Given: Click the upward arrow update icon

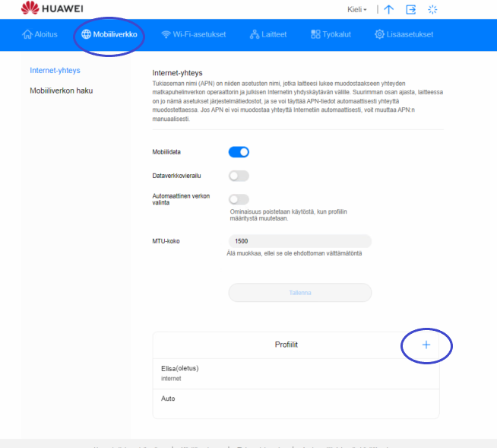Looking at the screenshot, I should pyautogui.click(x=388, y=10).
